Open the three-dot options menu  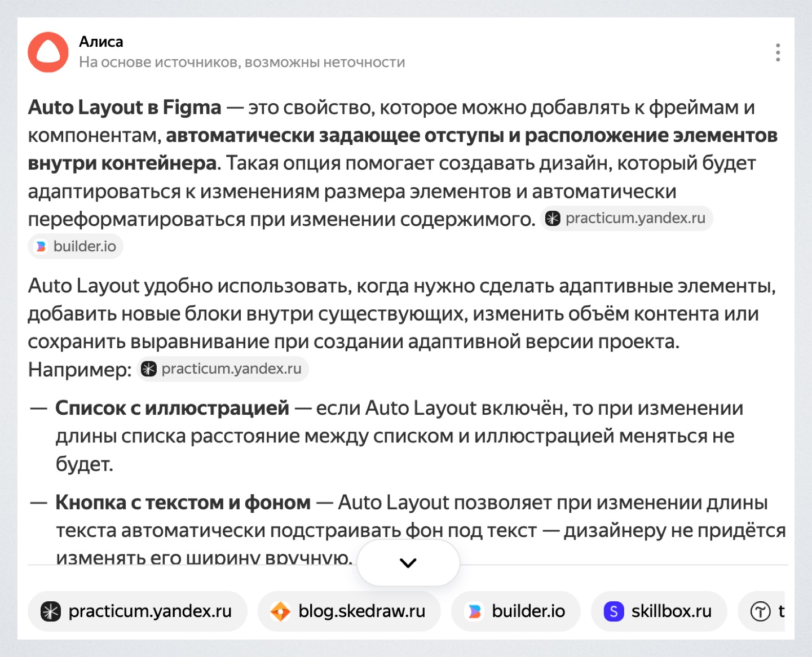click(778, 52)
